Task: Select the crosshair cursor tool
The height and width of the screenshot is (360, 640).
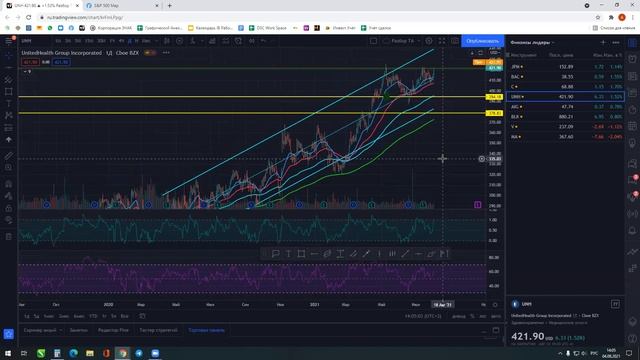Action: click(9, 55)
